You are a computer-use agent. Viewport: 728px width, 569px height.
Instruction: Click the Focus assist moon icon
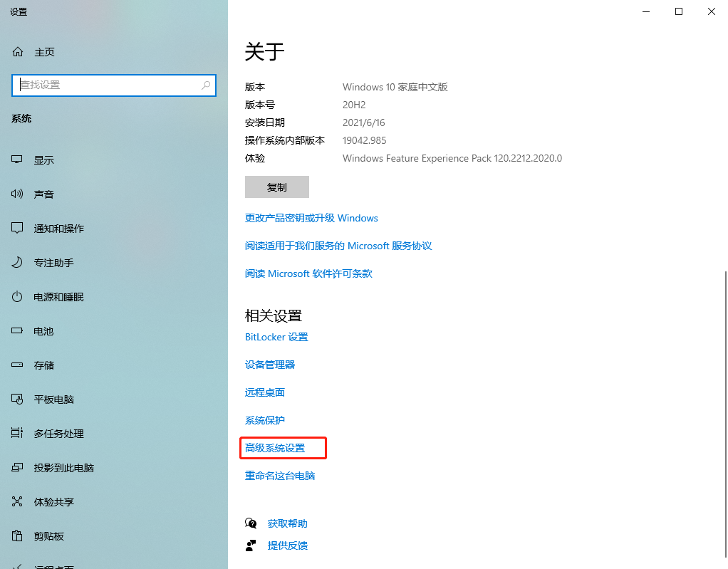tap(16, 262)
